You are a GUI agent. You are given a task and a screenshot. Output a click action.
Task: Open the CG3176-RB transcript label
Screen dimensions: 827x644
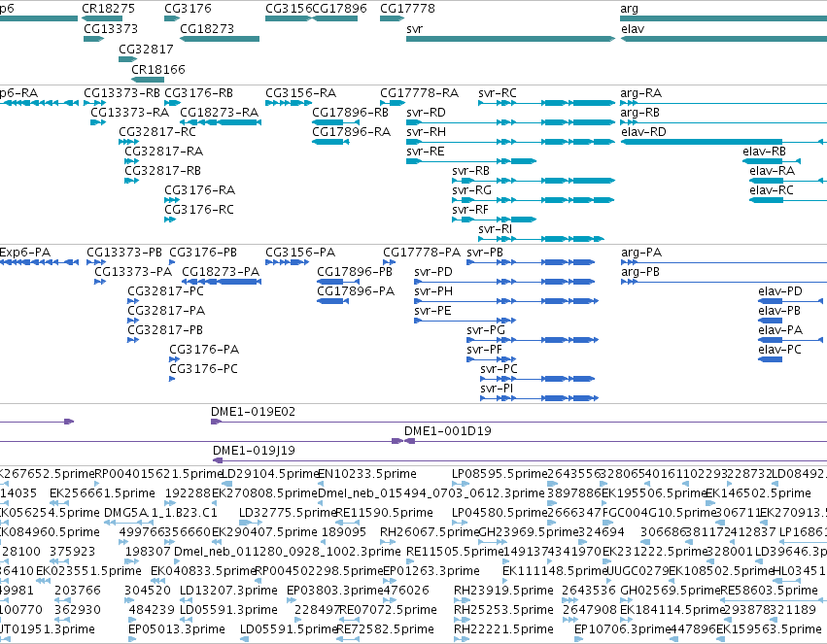pos(199,93)
